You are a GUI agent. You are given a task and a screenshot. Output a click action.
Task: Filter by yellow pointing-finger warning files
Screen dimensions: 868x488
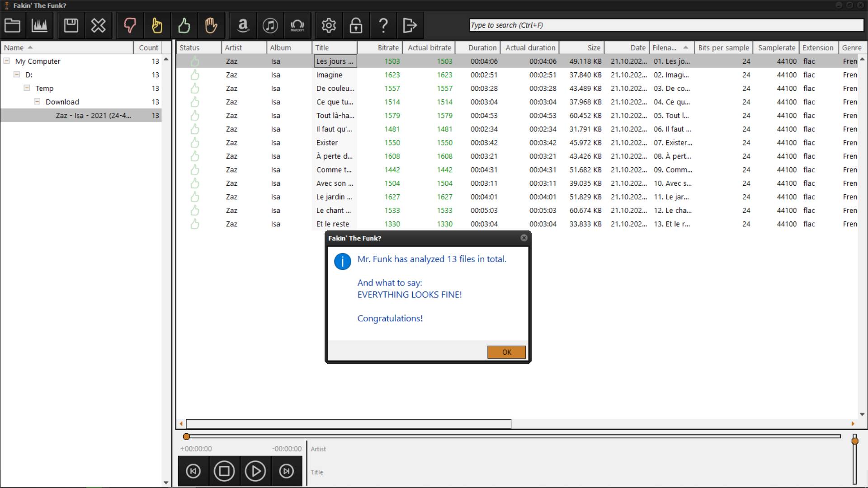point(157,25)
